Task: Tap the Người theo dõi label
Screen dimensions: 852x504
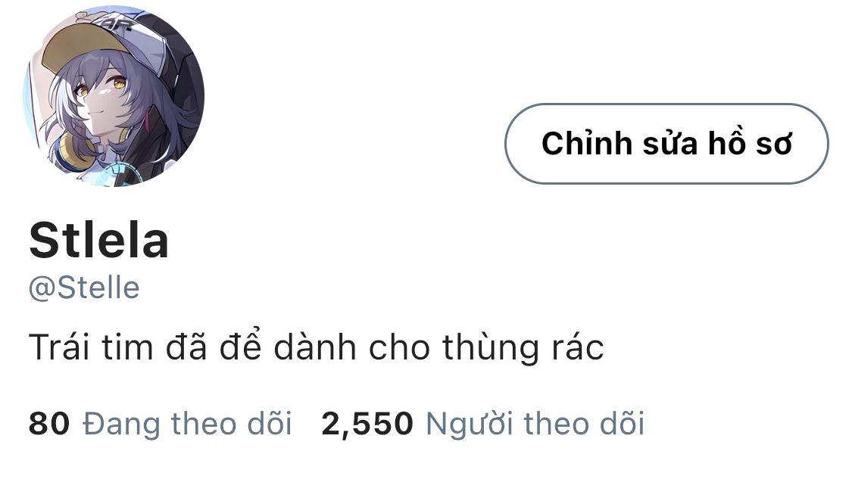Action: [x=535, y=424]
